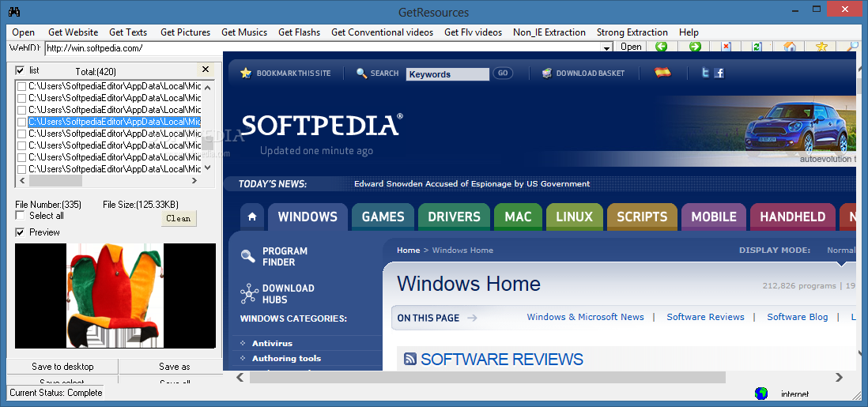
Task: Click the internet globe status icon
Action: pyautogui.click(x=761, y=393)
